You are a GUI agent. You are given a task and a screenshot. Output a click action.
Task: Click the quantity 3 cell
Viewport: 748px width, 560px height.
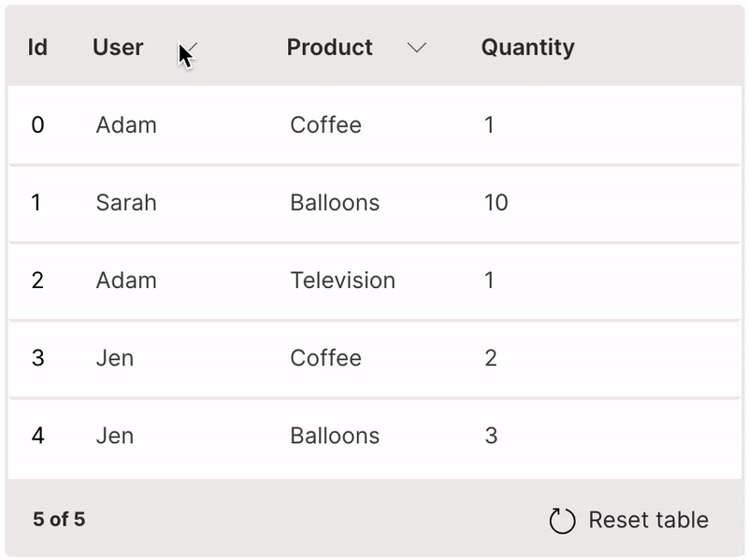(x=491, y=436)
